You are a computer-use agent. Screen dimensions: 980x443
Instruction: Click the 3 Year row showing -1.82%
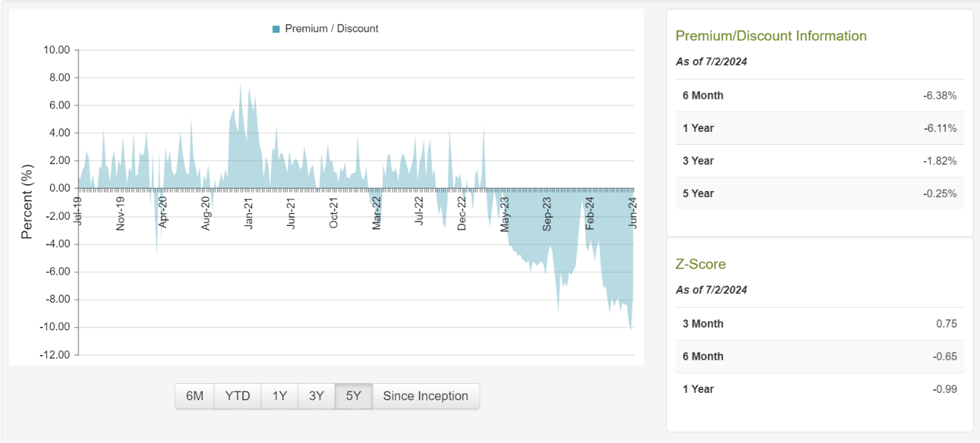coord(819,161)
